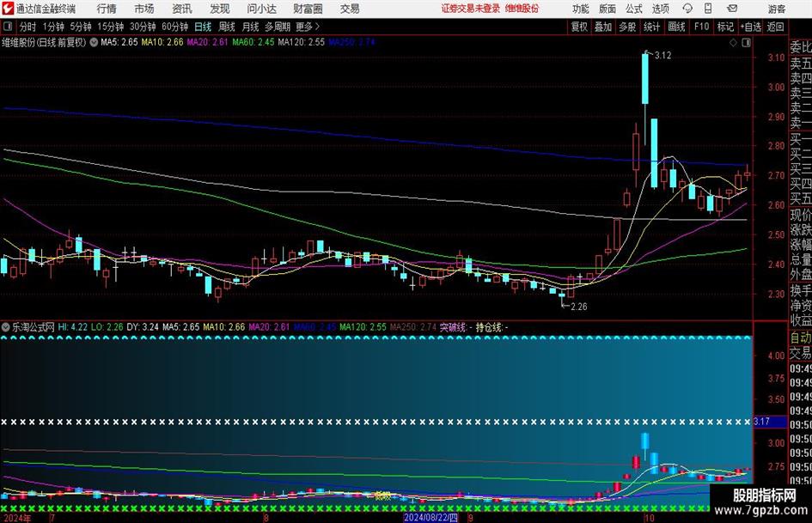Click the 多股 multi-stock button
The height and width of the screenshot is (523, 812).
(x=627, y=27)
